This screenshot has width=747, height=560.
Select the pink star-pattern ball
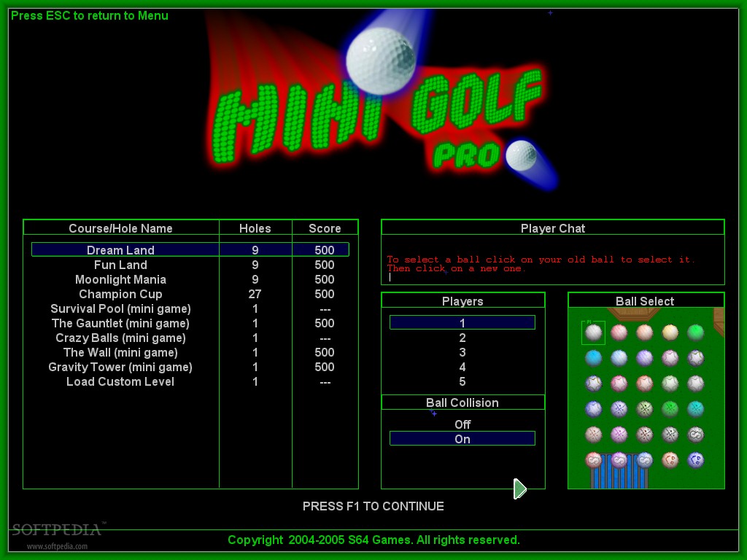(619, 384)
